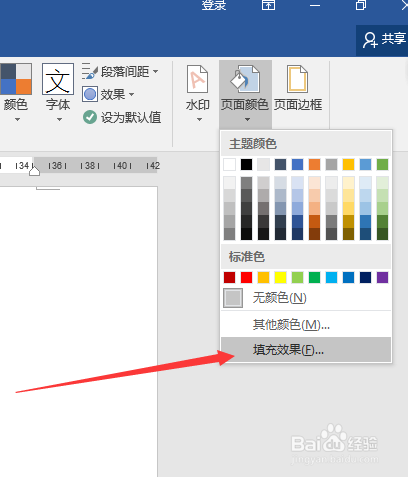Pick the medium gray theme color swatch
408x477 pixels.
331,164
